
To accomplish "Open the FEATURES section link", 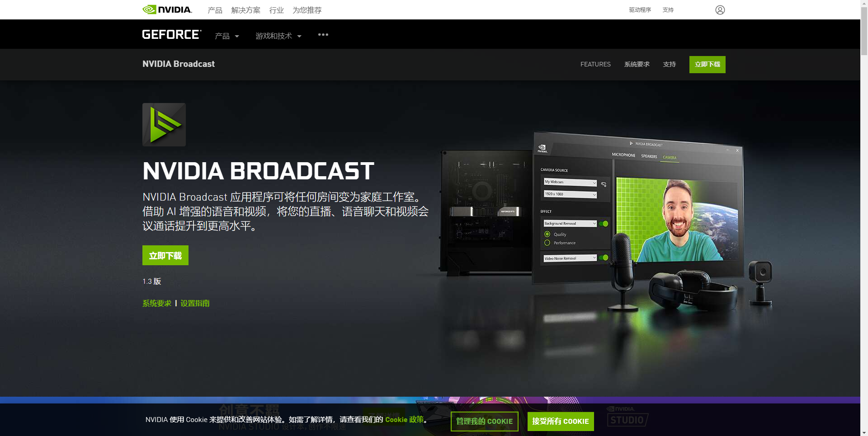I will click(595, 64).
